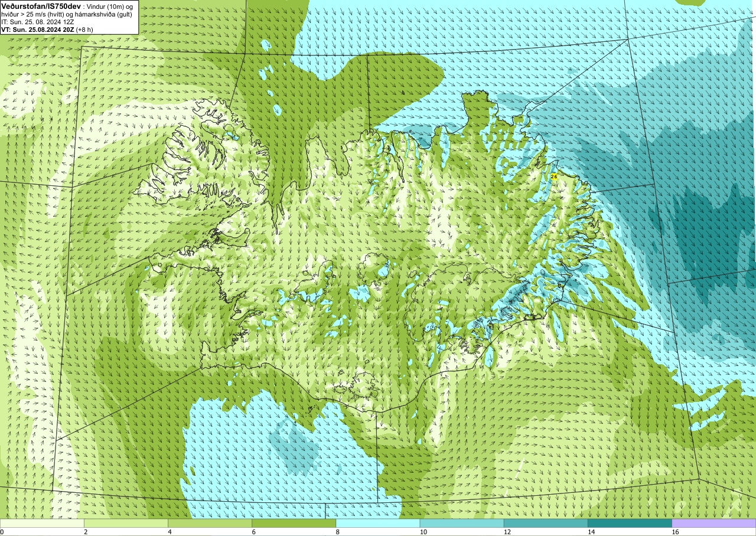This screenshot has height=536, width=756.
Task: Click the legend tick label "14"
Action: pyautogui.click(x=591, y=532)
